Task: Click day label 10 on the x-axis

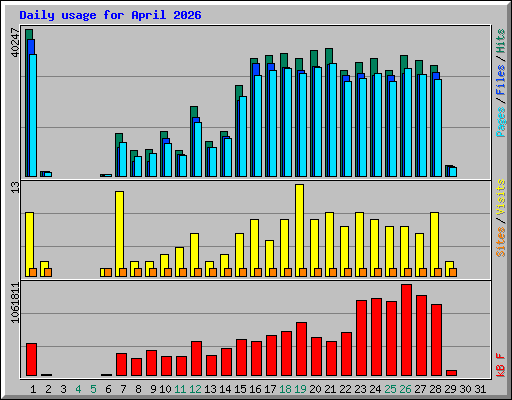Action: pos(165,389)
